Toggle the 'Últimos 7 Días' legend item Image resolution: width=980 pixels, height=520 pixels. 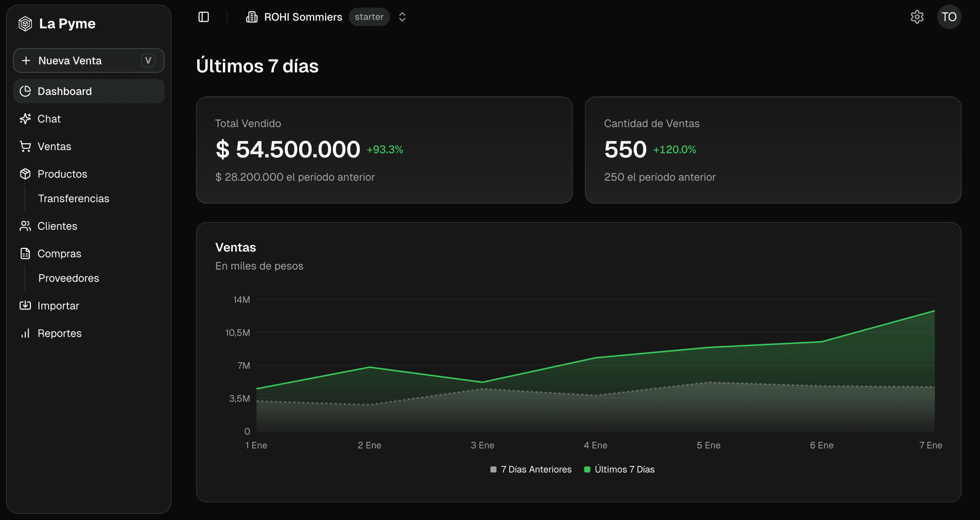tap(620, 469)
